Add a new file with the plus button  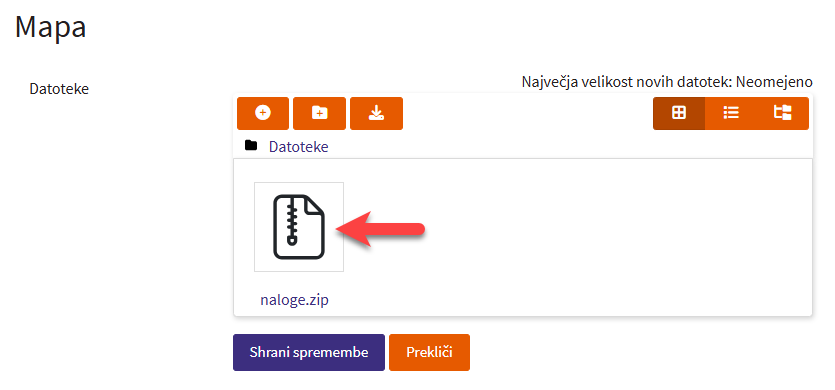point(263,113)
